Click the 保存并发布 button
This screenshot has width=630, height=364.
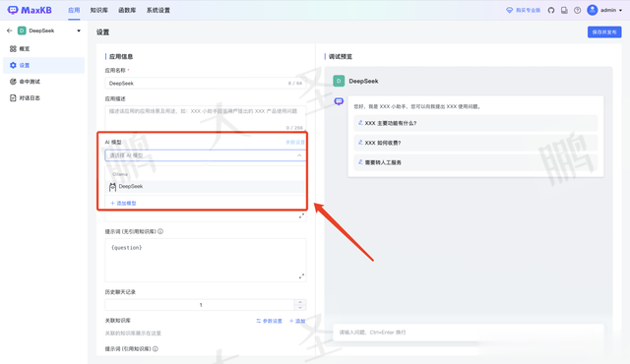604,32
